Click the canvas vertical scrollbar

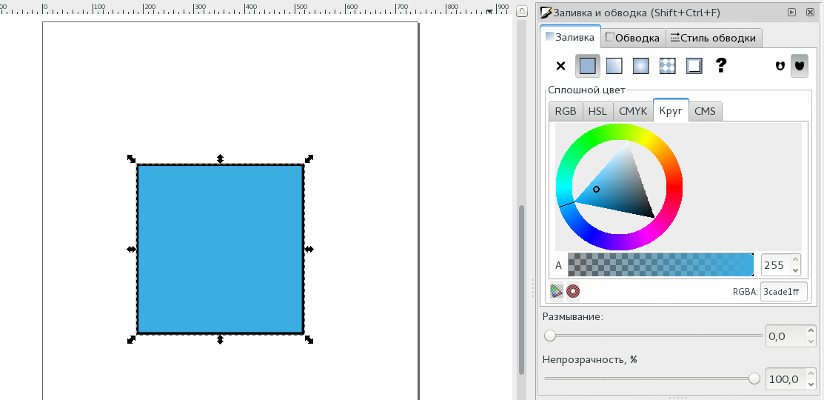pyautogui.click(x=521, y=289)
